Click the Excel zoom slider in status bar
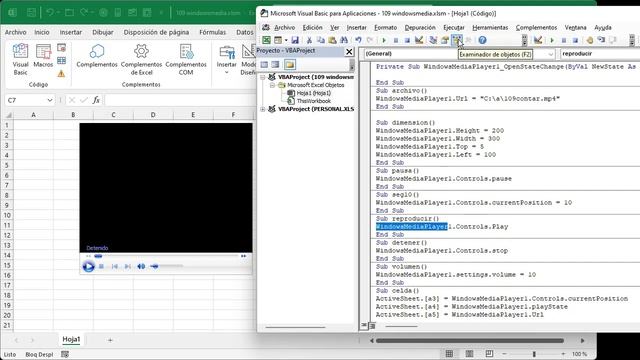Screen dimensions: 640x360 [533, 353]
